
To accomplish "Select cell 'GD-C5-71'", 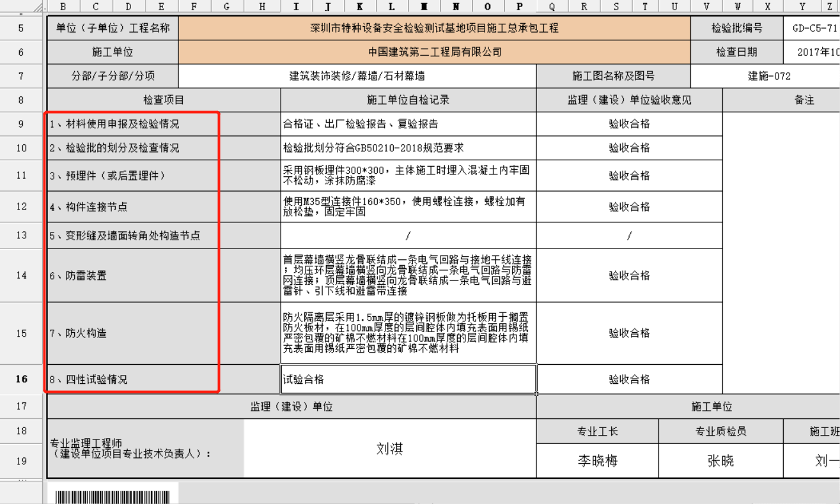I will (812, 28).
